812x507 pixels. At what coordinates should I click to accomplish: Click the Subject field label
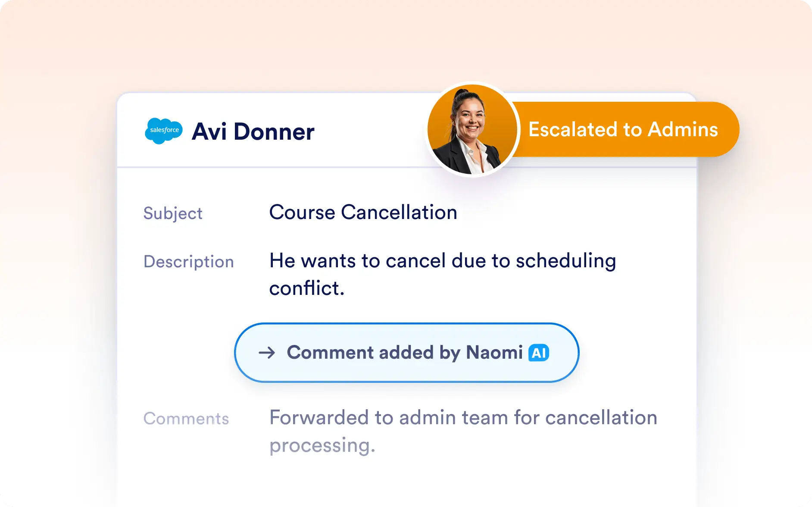coord(173,213)
